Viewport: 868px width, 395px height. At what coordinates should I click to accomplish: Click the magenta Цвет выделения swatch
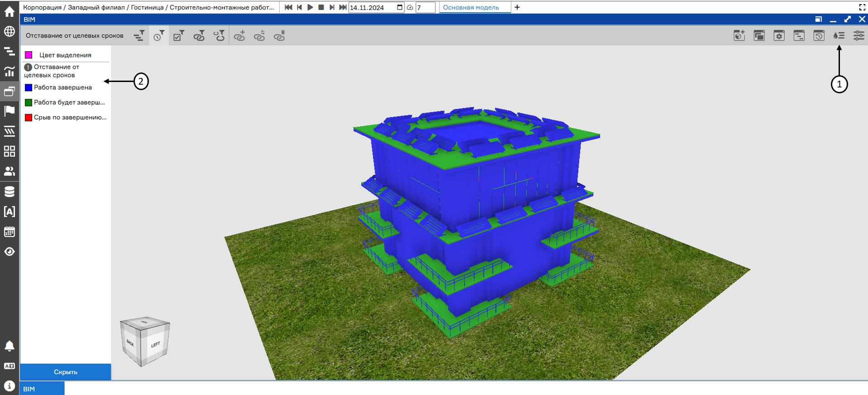pyautogui.click(x=29, y=55)
